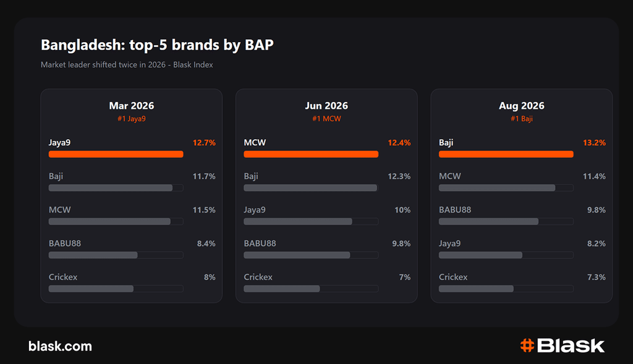Click MCW orange bar in Jun 2026
Screen dimensions: 633x364
click(311, 154)
